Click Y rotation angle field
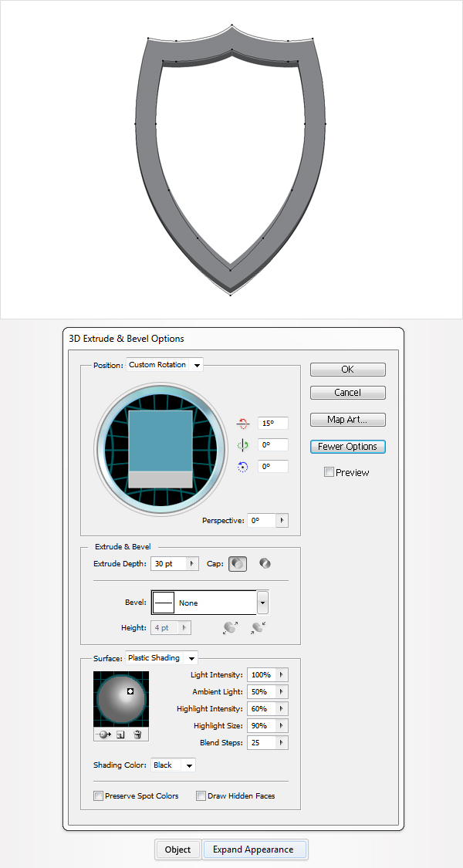The width and height of the screenshot is (463, 868). (x=273, y=445)
